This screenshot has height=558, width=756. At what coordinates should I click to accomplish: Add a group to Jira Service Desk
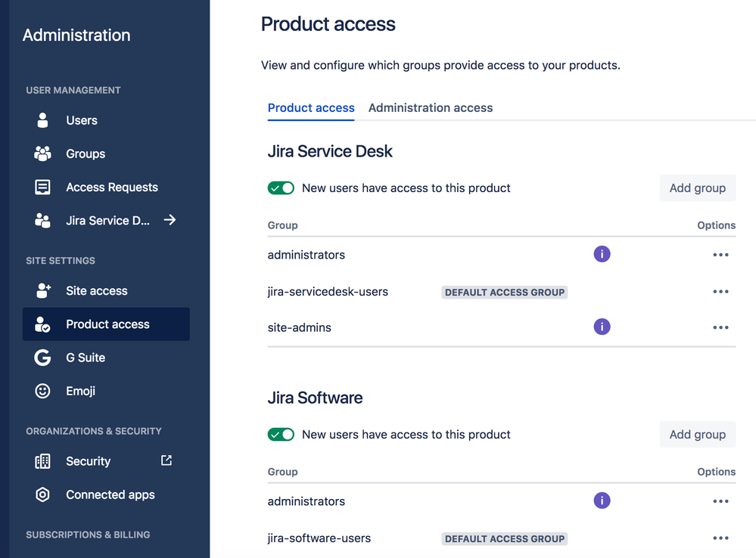(x=697, y=188)
